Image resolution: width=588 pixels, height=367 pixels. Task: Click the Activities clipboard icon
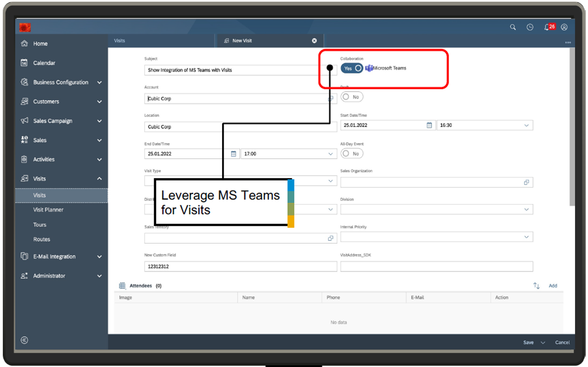[x=24, y=159]
